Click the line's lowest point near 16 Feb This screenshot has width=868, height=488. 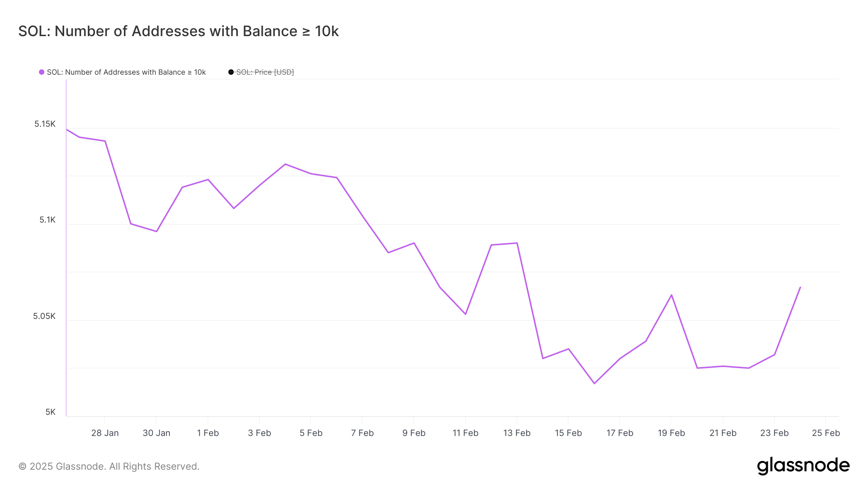(594, 383)
